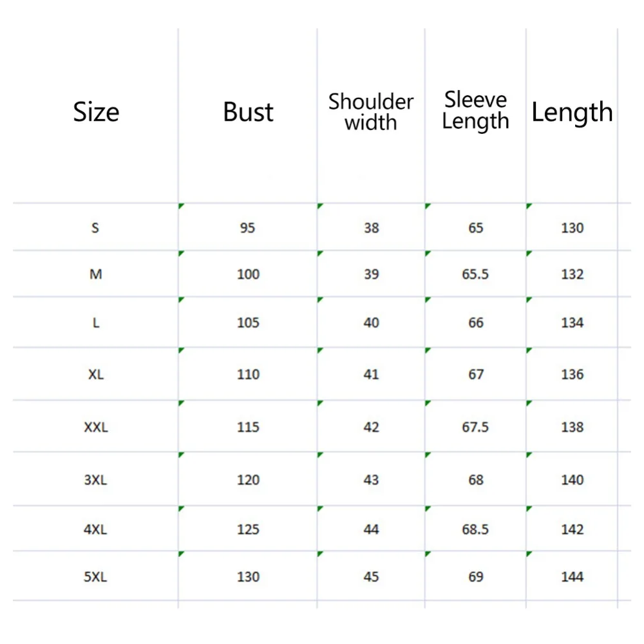
Task: Select the Sleeve Length header cell
Action: (x=475, y=115)
